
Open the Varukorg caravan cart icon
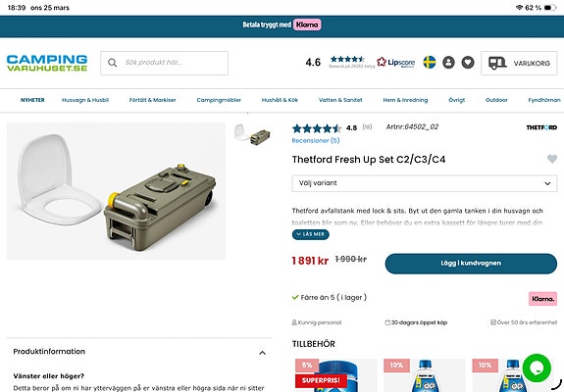tap(497, 63)
